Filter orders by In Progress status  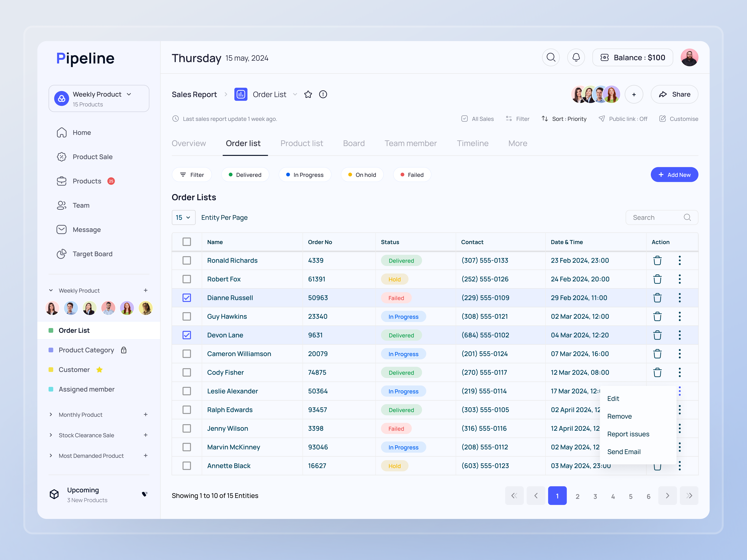(305, 175)
